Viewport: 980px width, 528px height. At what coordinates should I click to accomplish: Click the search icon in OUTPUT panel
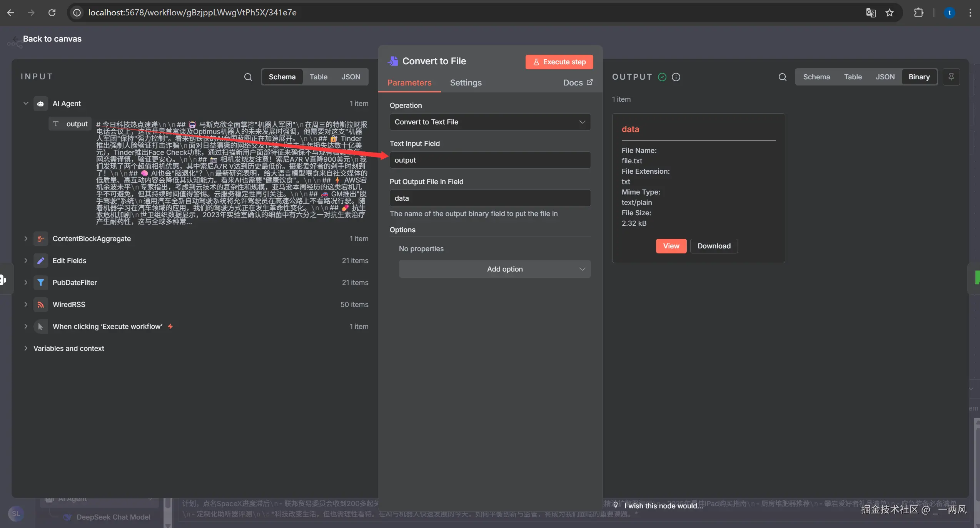tap(782, 77)
